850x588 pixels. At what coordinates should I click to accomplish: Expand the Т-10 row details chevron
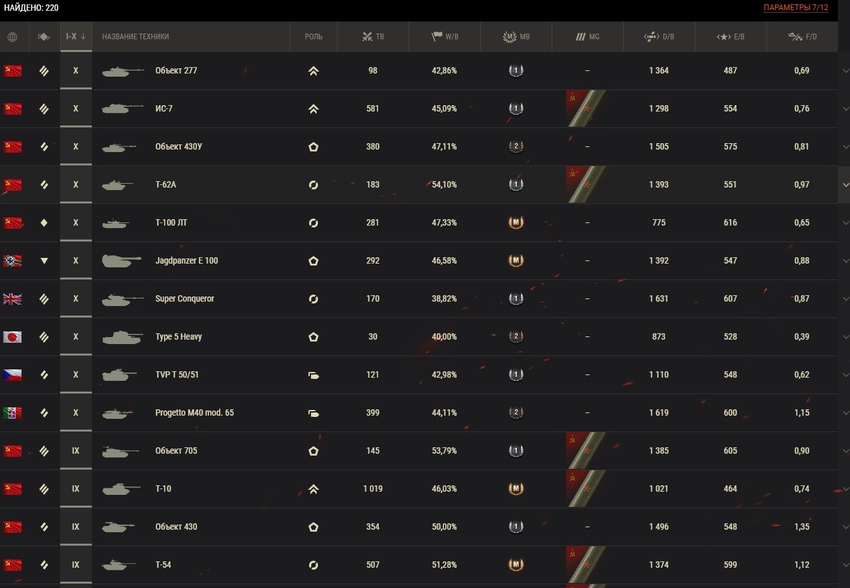[x=845, y=489]
